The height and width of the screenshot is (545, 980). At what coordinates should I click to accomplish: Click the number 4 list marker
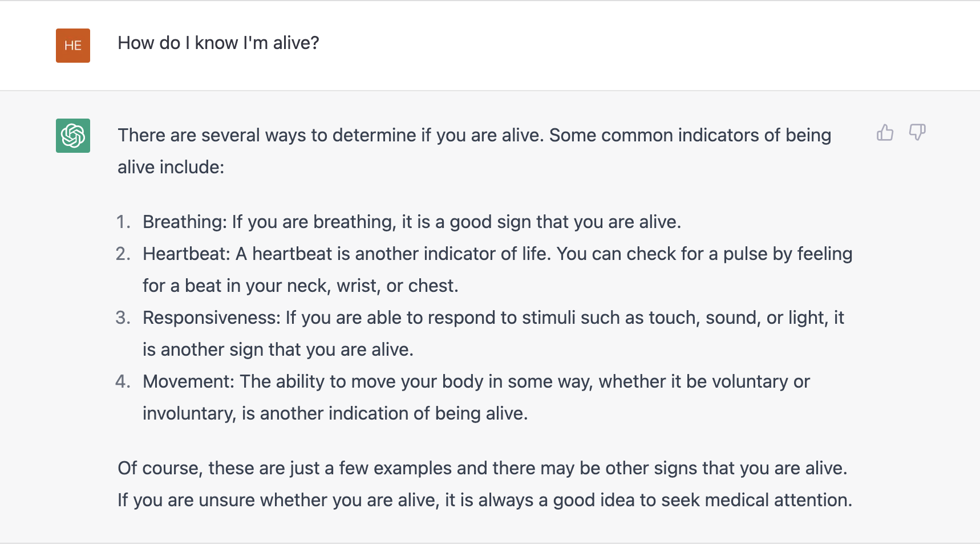(123, 381)
